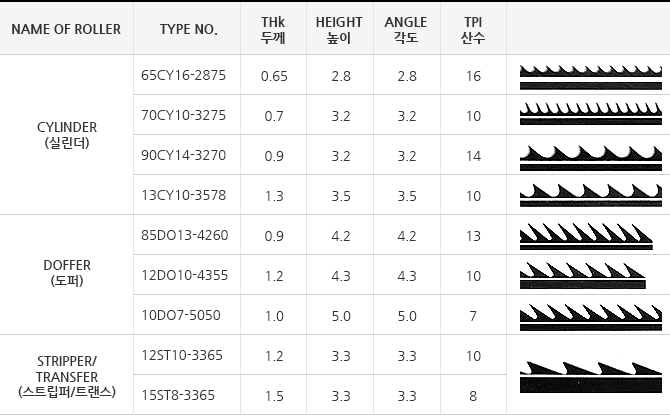Click the THk thickness column header

273,29
